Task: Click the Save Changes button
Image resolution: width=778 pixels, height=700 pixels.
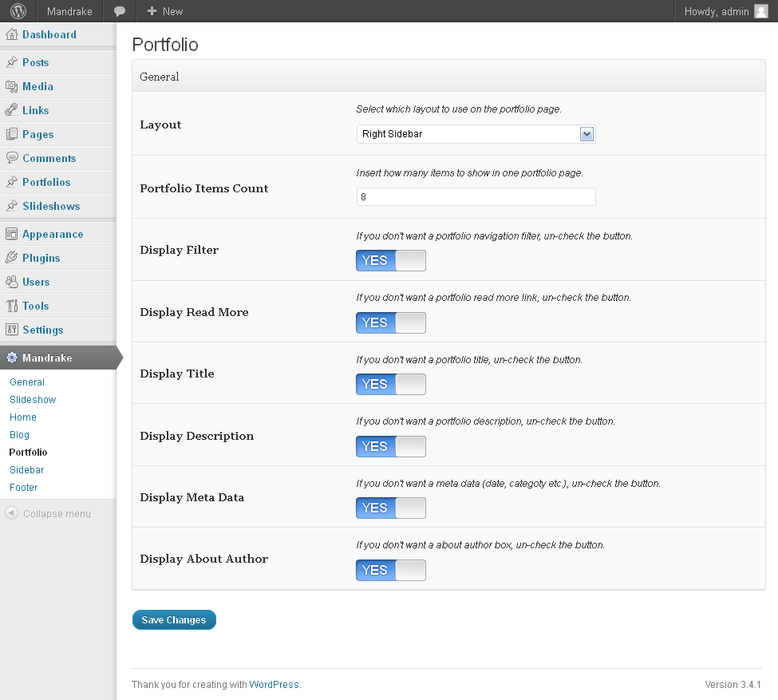Action: 174,620
